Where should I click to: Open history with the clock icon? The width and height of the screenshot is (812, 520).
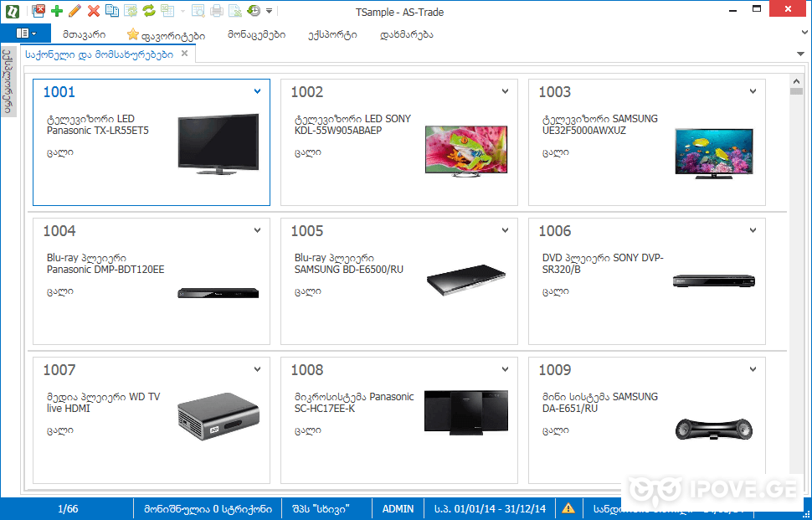click(x=254, y=10)
